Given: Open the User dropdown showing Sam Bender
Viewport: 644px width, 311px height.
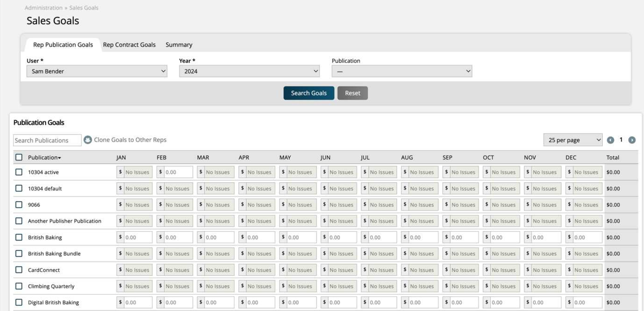Looking at the screenshot, I should [x=97, y=71].
